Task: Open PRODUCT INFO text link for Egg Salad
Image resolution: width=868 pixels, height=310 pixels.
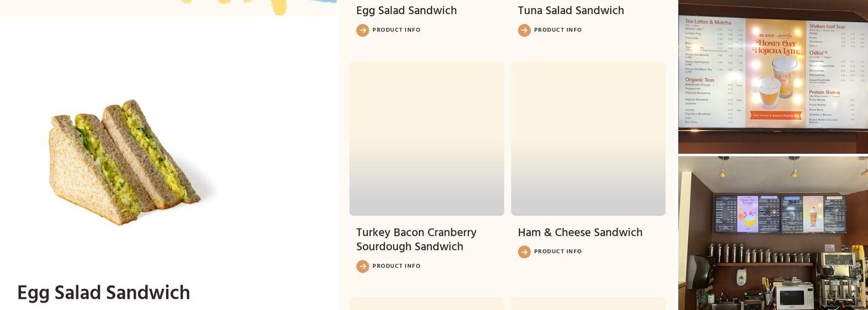Action: 396,30
